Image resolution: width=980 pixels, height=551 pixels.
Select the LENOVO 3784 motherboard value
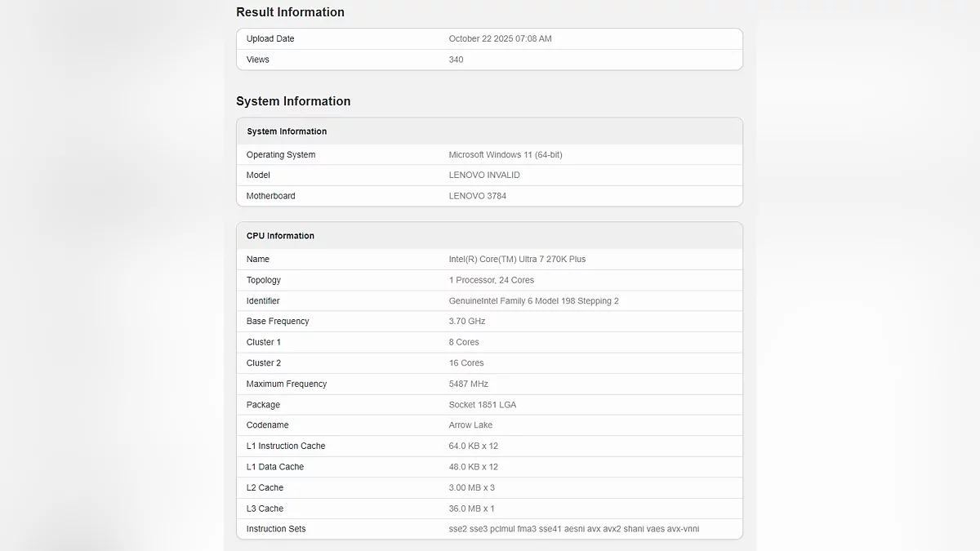tap(478, 196)
